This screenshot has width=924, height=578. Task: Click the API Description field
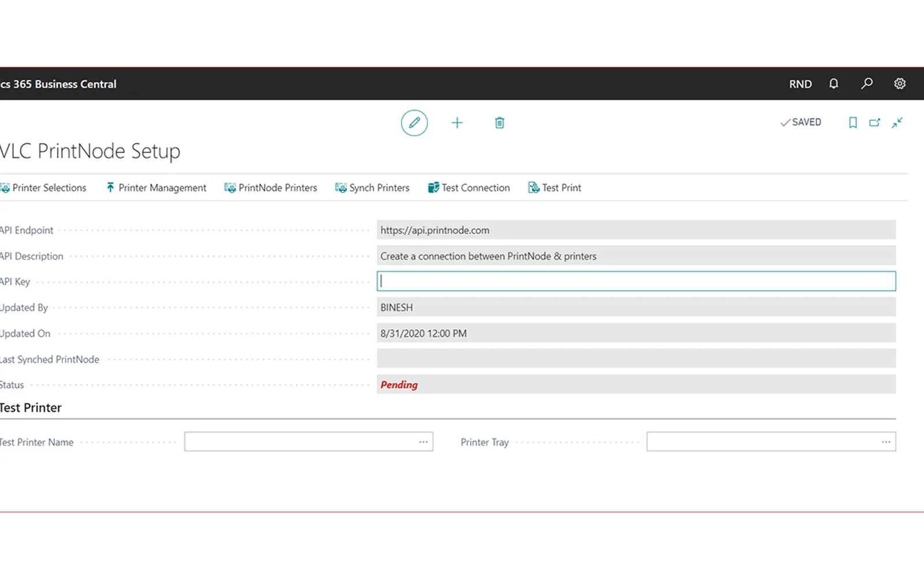pyautogui.click(x=636, y=255)
